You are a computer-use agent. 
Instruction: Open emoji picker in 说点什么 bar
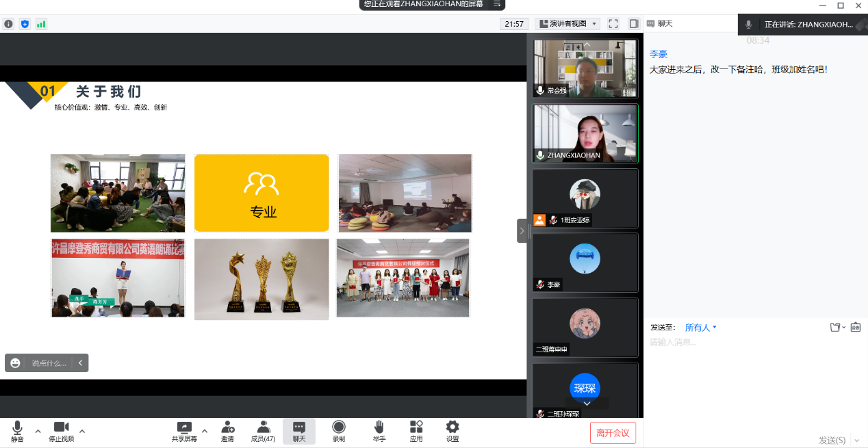coord(15,363)
